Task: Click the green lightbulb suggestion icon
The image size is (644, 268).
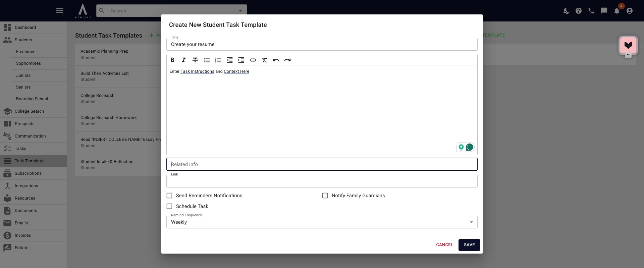Action: pyautogui.click(x=461, y=147)
